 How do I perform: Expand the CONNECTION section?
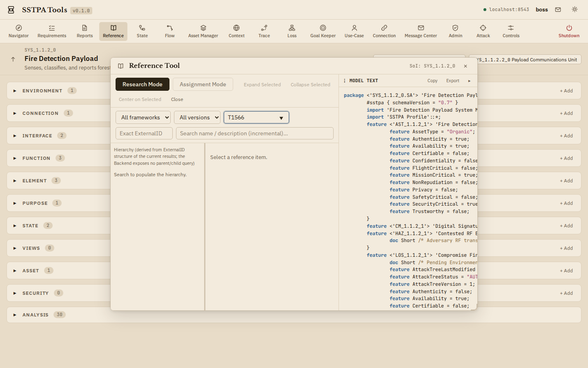[15, 113]
